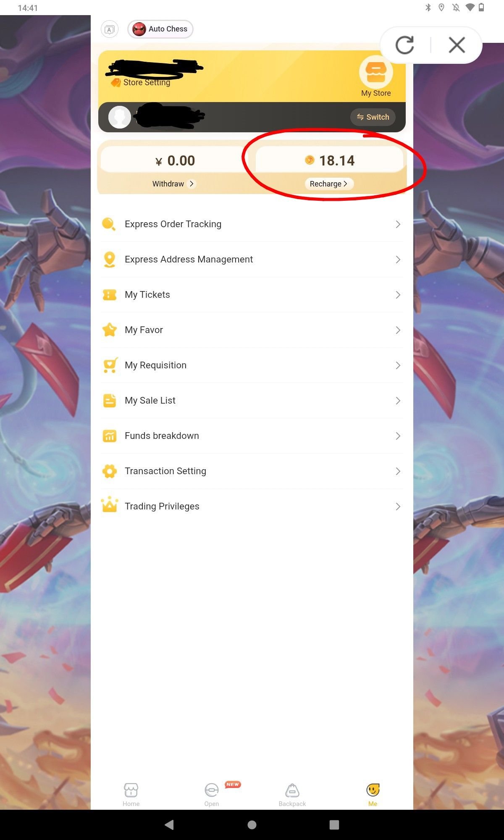Tap the Recharge button
Screen dimensions: 504x840
(329, 184)
